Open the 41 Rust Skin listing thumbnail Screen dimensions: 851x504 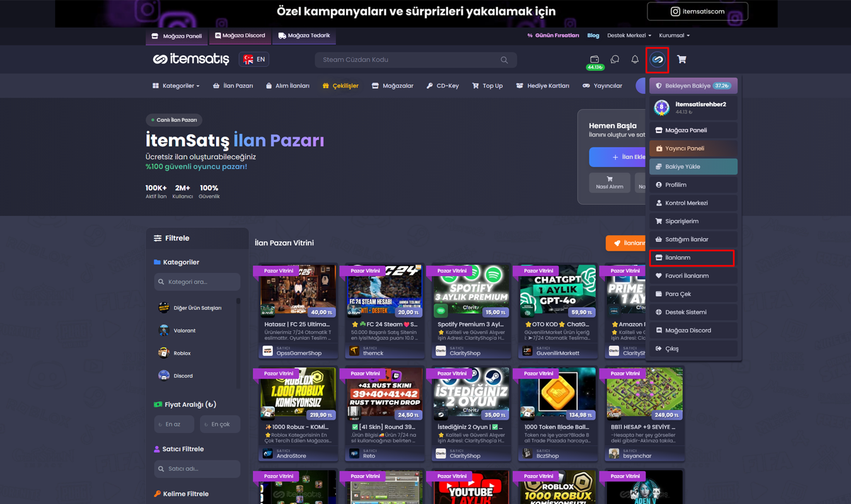(x=385, y=394)
